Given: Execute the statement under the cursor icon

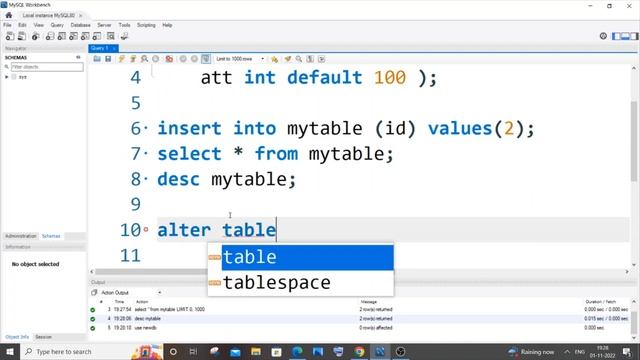Looking at the screenshot, I should [x=133, y=59].
